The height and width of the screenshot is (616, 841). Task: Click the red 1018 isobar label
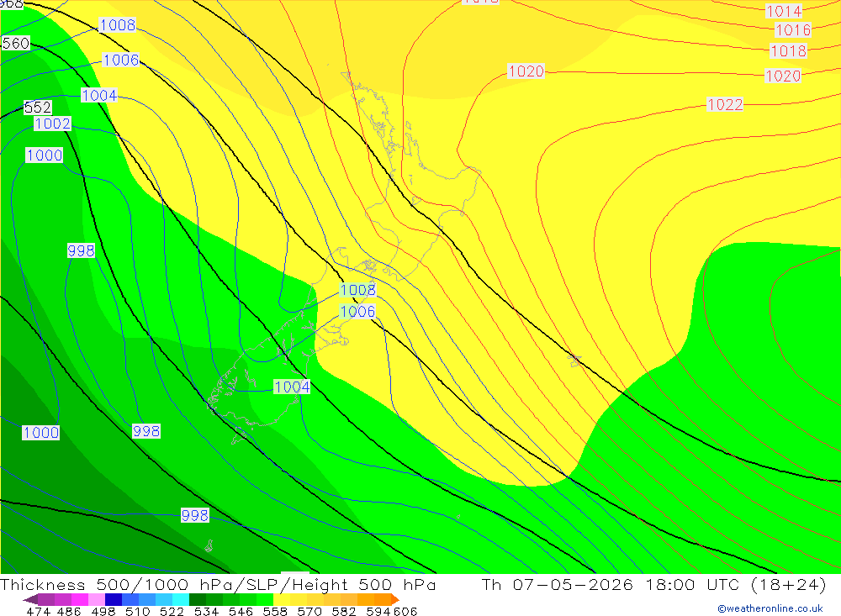point(788,51)
